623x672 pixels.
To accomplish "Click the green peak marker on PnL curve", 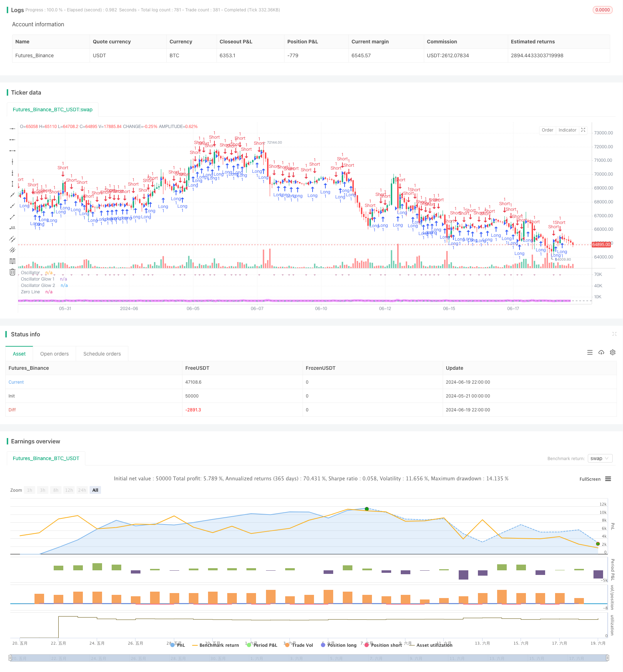I will [367, 509].
